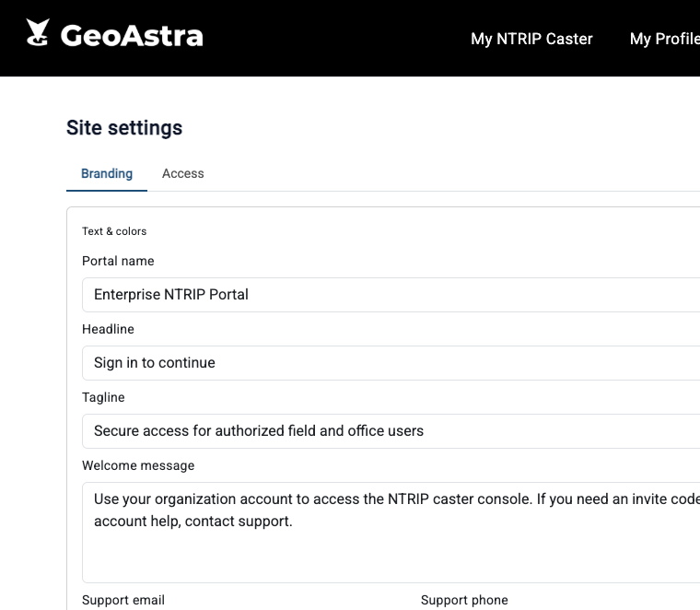Edit the Headline field reading Sign in to continue
This screenshot has height=610, width=700.
[x=391, y=363]
